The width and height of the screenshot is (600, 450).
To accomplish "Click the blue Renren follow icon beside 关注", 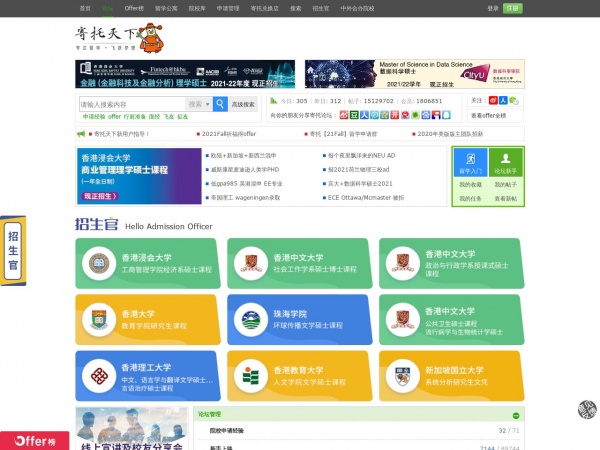I will click(x=503, y=100).
